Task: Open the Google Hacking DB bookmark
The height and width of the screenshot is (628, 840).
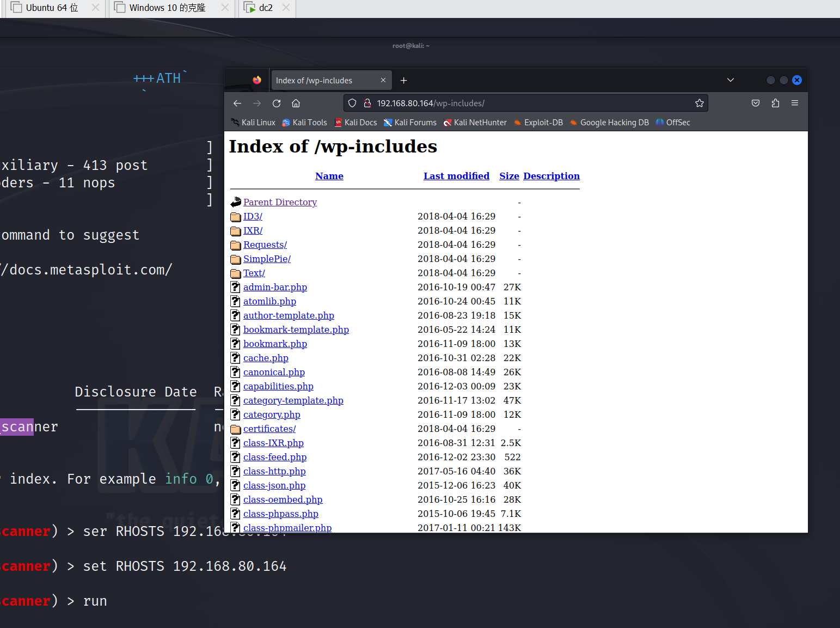Action: click(609, 123)
